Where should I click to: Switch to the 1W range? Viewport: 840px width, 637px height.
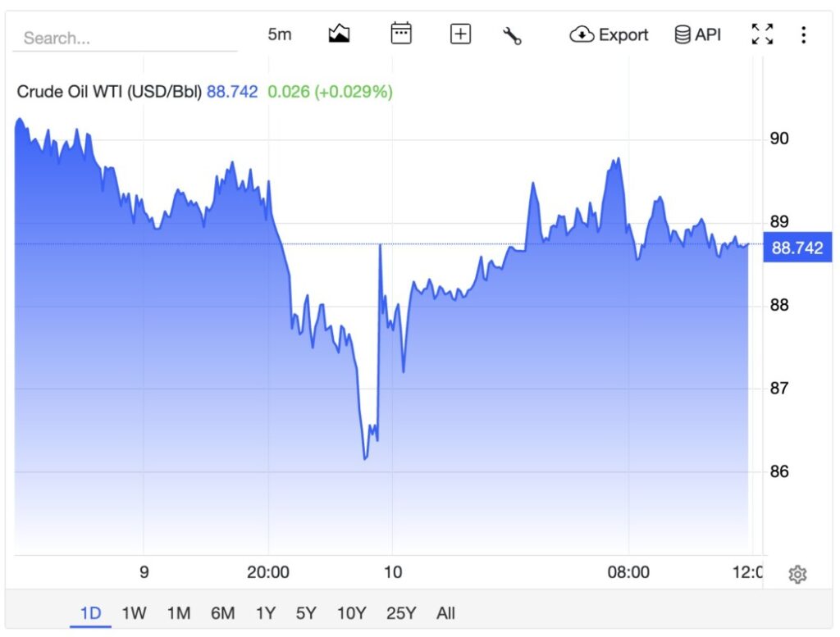134,613
